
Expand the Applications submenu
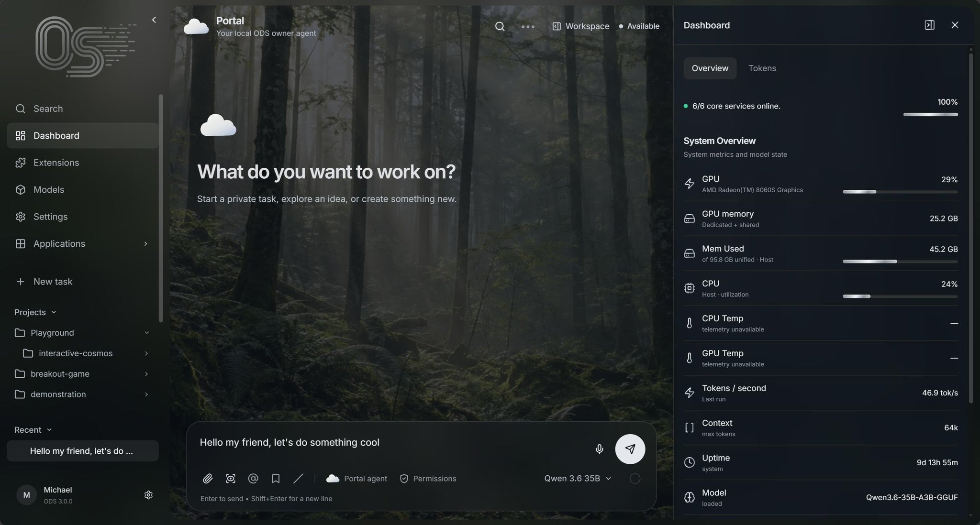(x=145, y=243)
